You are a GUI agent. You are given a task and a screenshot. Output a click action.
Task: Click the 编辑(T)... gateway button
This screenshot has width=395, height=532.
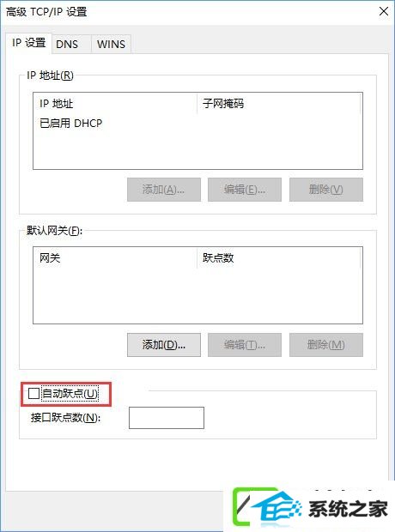(245, 345)
